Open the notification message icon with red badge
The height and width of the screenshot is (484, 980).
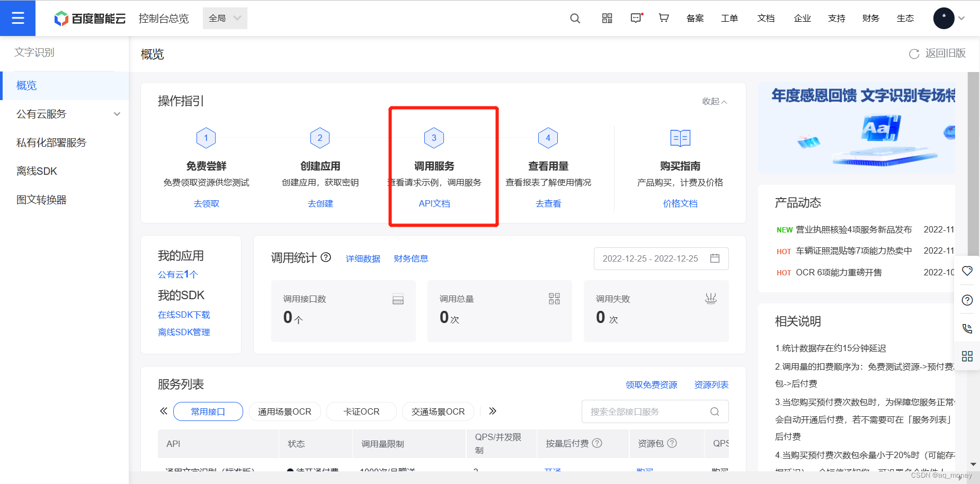636,18
